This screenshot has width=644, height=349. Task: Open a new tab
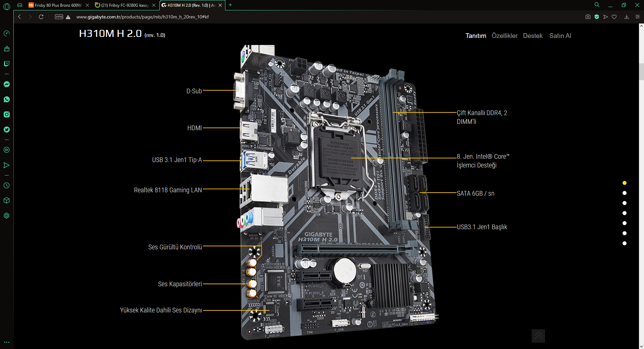click(230, 5)
